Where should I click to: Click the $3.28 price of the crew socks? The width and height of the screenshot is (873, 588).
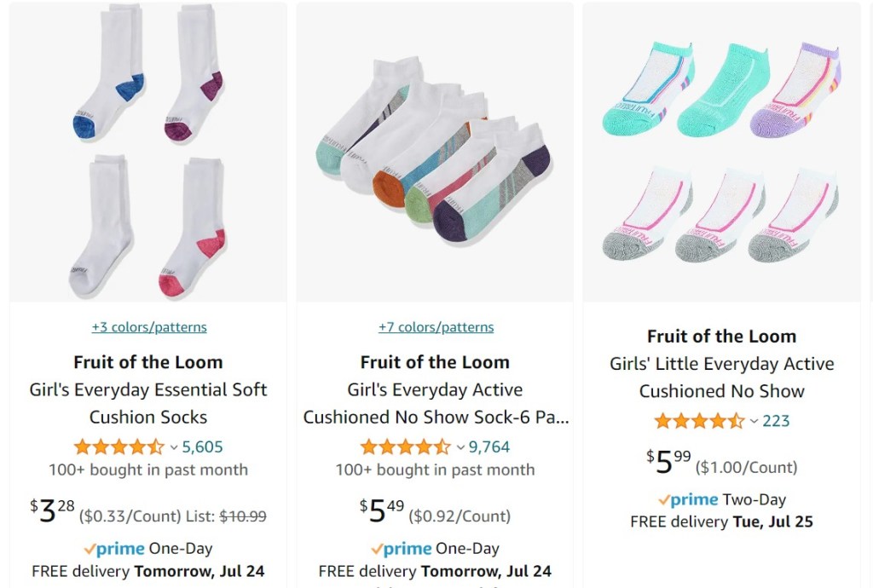[x=53, y=511]
